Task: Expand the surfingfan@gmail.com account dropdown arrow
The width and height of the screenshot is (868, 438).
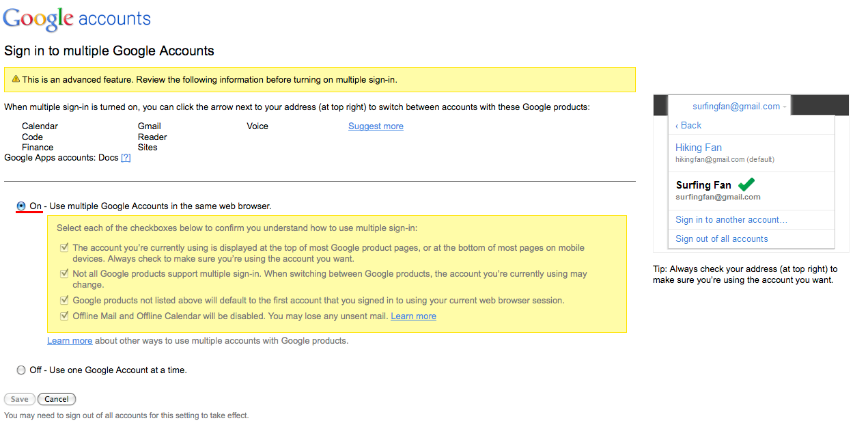Action: [785, 107]
